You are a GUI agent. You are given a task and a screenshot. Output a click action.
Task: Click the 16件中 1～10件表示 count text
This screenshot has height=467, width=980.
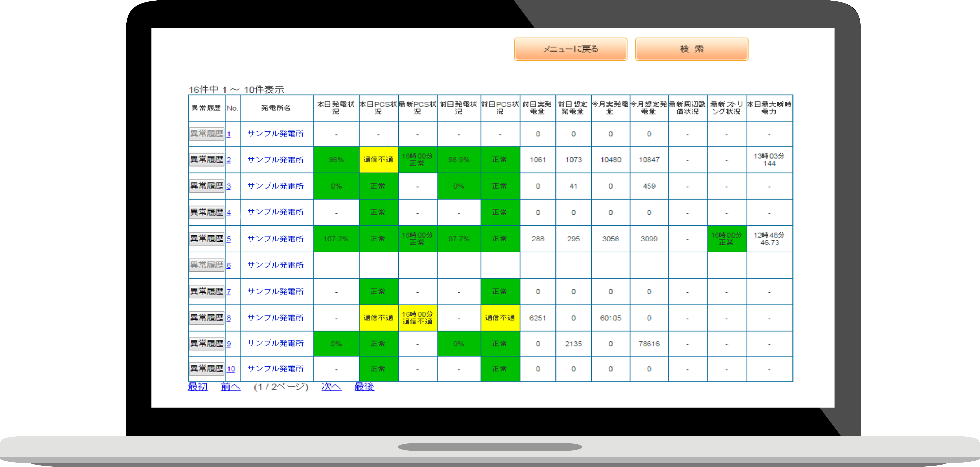[236, 90]
